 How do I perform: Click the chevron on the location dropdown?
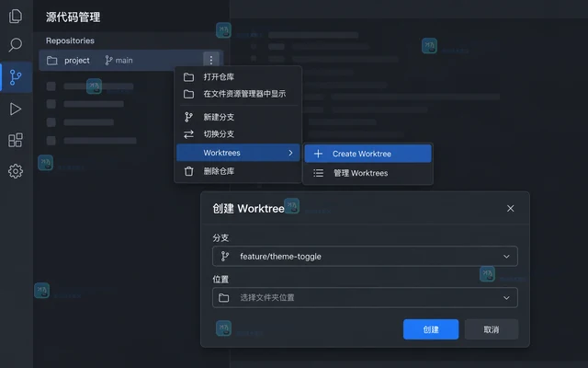pos(506,298)
